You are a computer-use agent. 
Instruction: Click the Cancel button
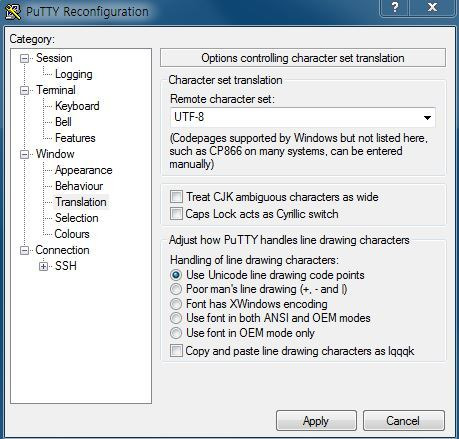[403, 421]
